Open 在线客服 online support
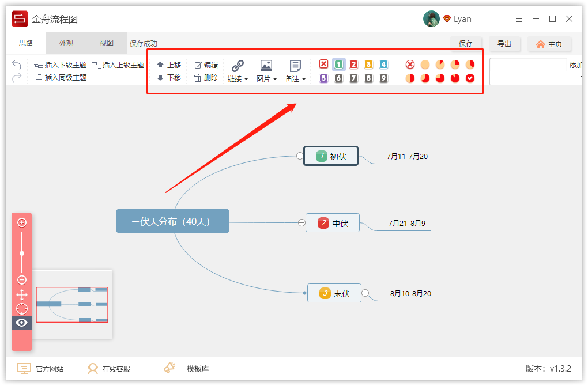Screen dimensions: 588x386 click(109, 369)
